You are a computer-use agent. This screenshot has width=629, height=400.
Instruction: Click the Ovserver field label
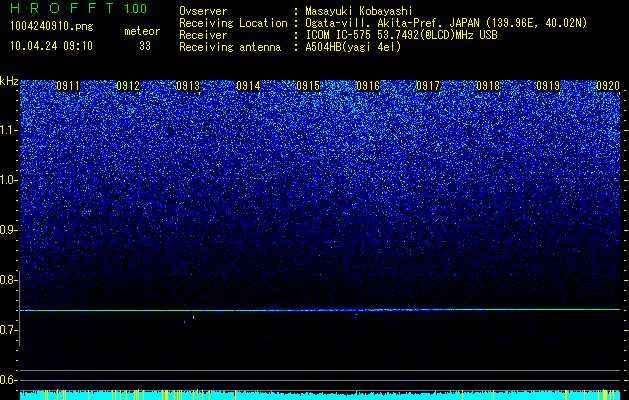[203, 11]
